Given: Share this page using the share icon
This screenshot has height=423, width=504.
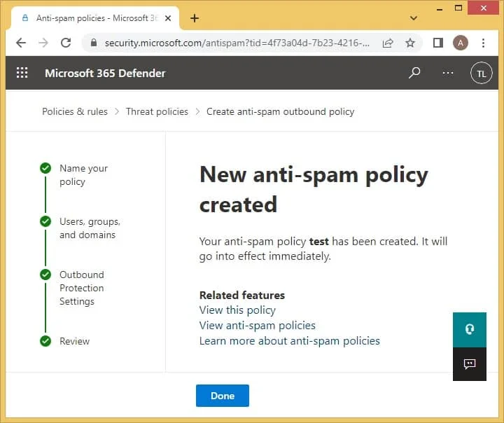Looking at the screenshot, I should [388, 43].
